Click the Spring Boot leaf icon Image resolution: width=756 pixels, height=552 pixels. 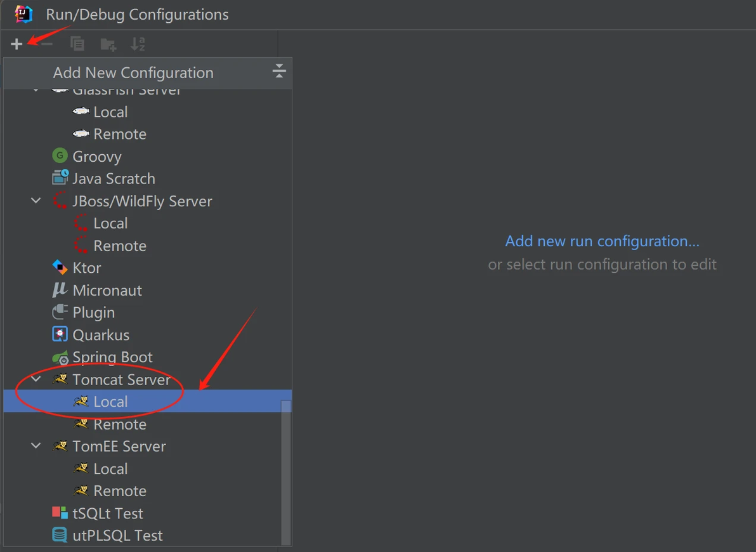coord(60,358)
